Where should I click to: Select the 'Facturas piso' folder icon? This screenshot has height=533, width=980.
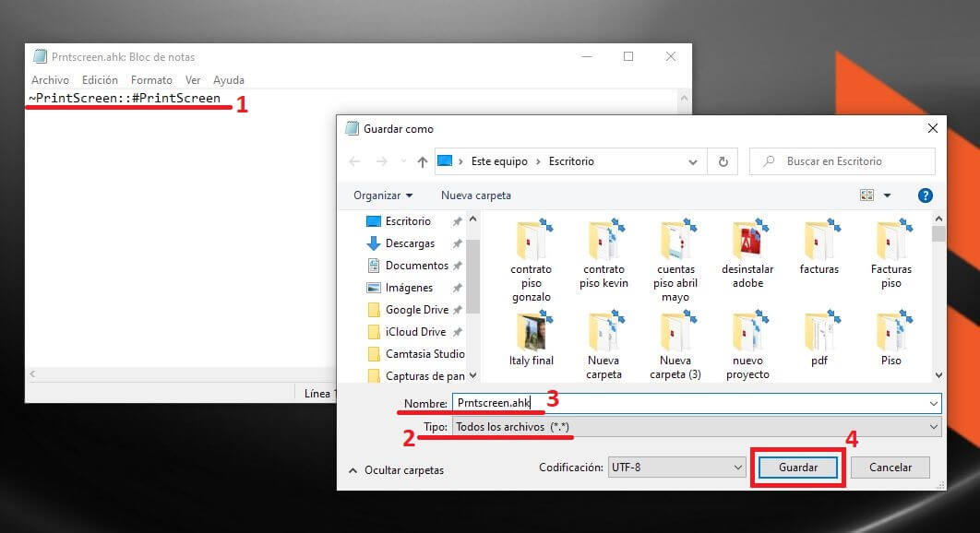892,240
